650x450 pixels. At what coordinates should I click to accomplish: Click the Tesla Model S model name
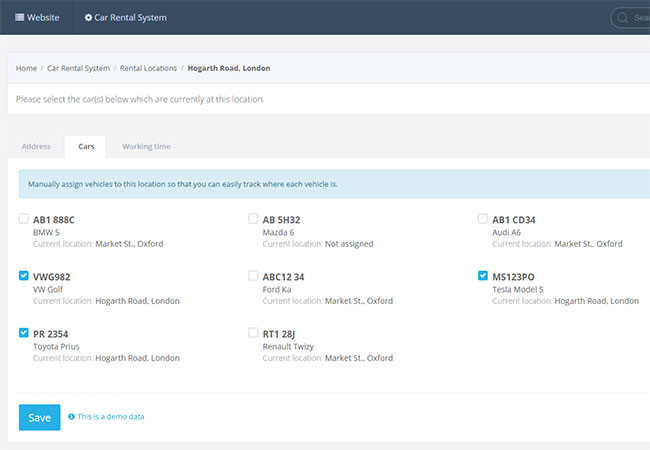(x=518, y=289)
